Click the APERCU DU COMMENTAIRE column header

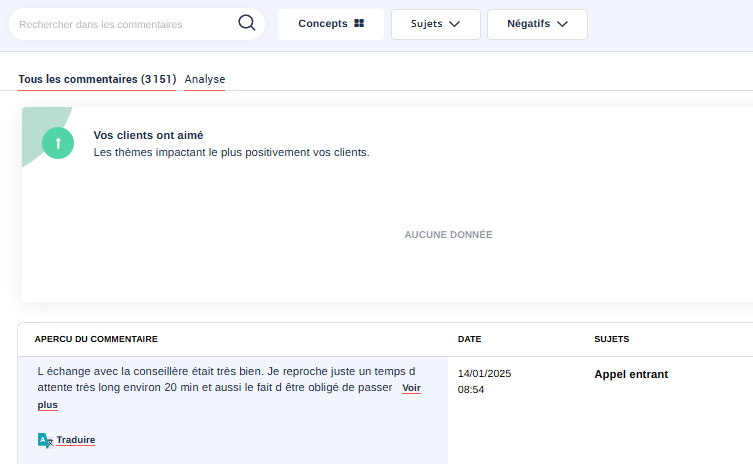[x=96, y=339]
